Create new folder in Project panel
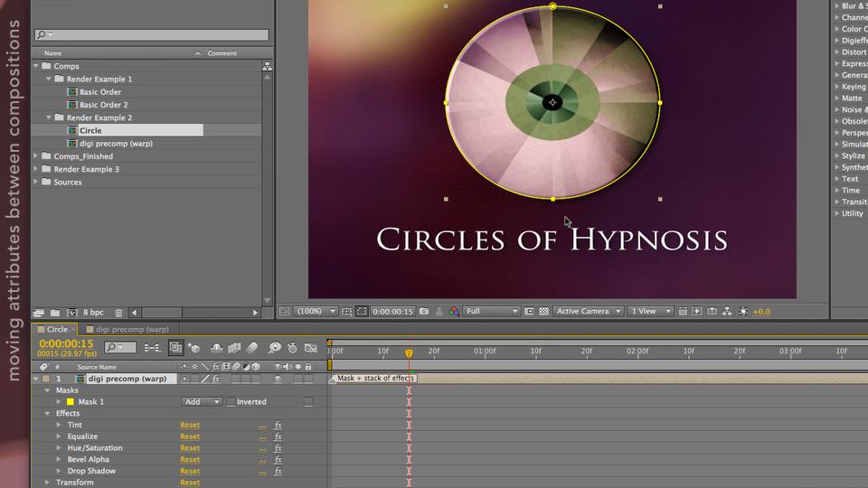Screen dimensions: 868x488 [55, 313]
